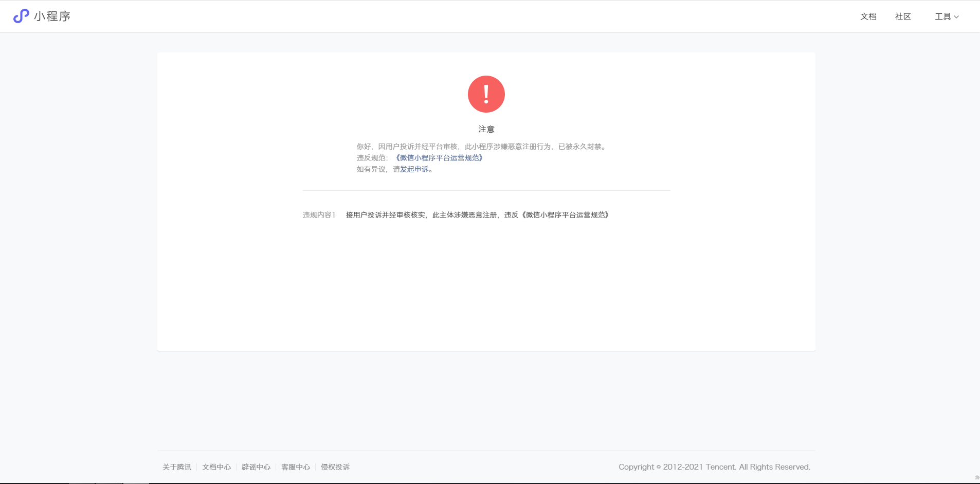Click the Tencent copyright text
This screenshot has width=980, height=484.
[x=714, y=467]
